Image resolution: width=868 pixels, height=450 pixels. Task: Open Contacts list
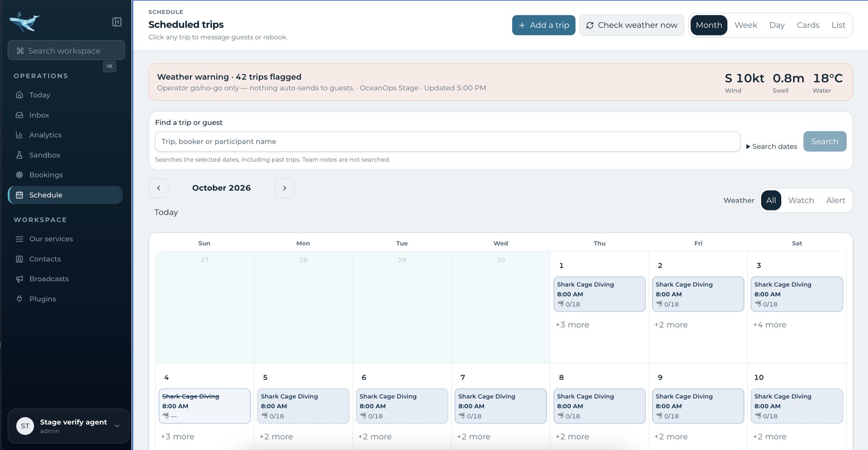coord(65,259)
